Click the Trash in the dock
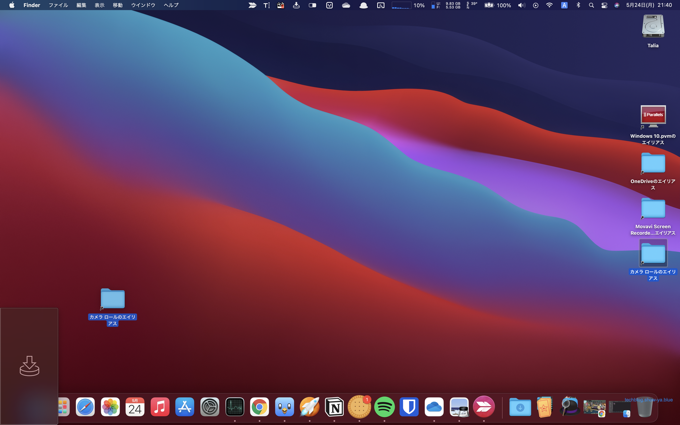The height and width of the screenshot is (425, 680). pyautogui.click(x=645, y=407)
